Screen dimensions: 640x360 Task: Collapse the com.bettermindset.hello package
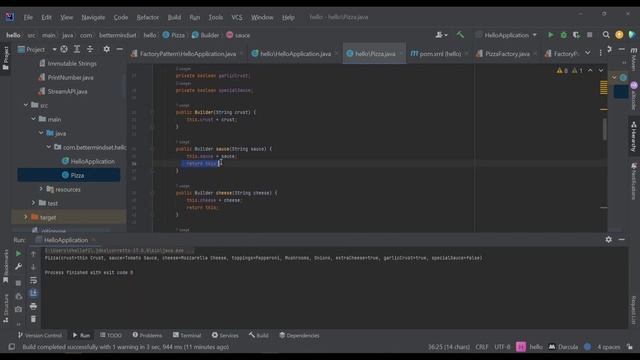[x=49, y=147]
